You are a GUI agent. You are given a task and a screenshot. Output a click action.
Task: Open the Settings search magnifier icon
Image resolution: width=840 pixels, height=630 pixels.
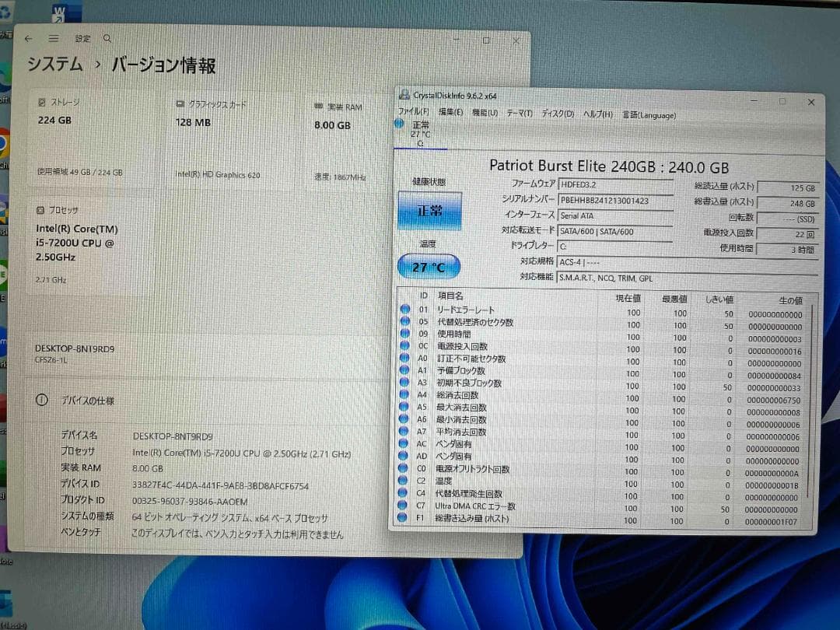click(x=107, y=38)
